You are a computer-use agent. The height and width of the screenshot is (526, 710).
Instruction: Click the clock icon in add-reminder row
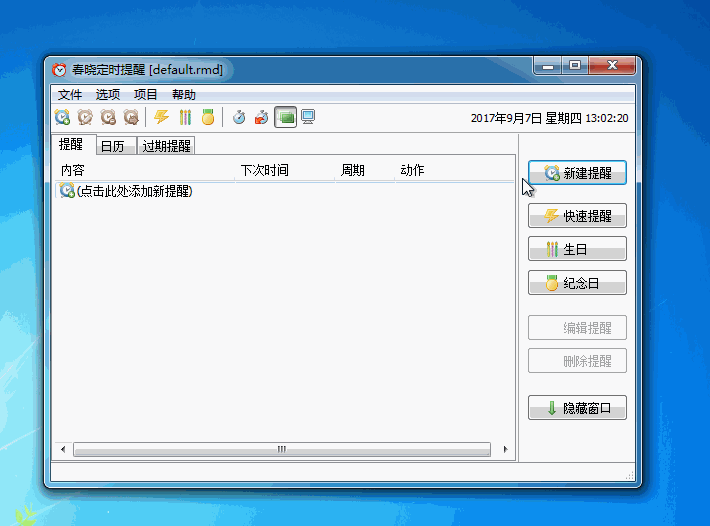tap(67, 191)
